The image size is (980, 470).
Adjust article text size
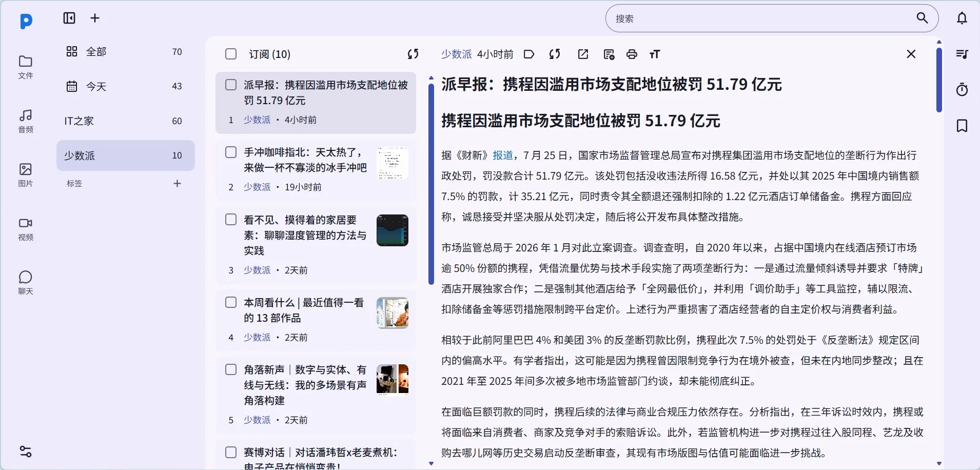click(655, 54)
